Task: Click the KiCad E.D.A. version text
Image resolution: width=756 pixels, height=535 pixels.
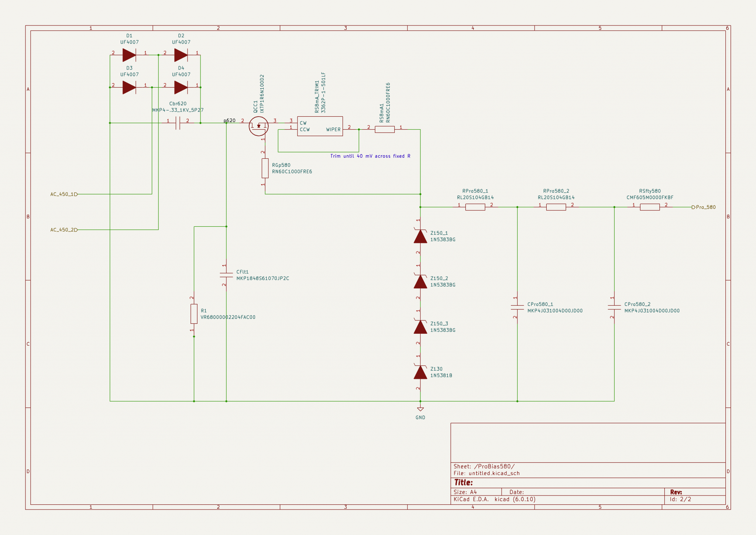Action: [x=494, y=499]
